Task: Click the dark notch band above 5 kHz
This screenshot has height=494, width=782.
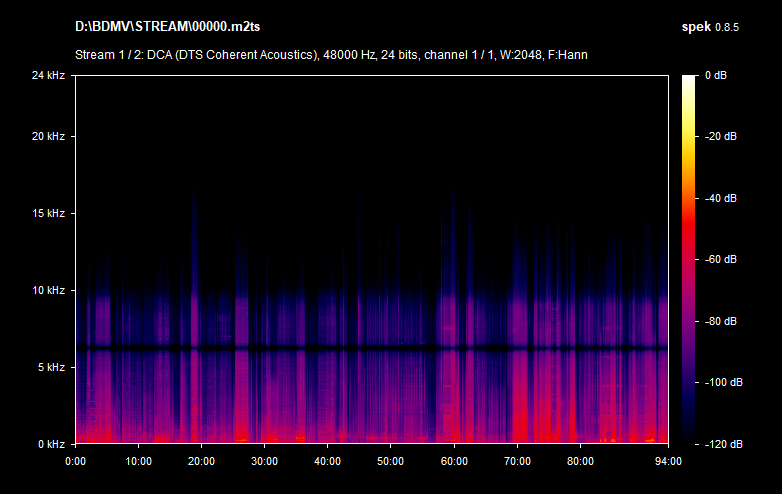Action: 370,349
